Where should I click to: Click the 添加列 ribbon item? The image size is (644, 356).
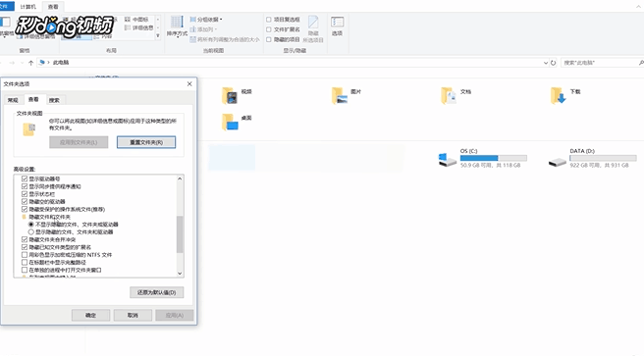(203, 29)
